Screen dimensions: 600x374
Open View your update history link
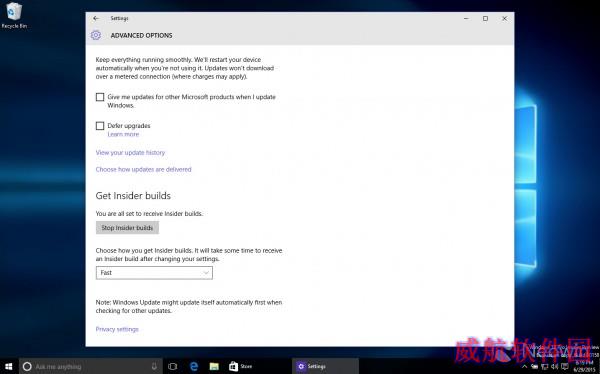(x=130, y=152)
